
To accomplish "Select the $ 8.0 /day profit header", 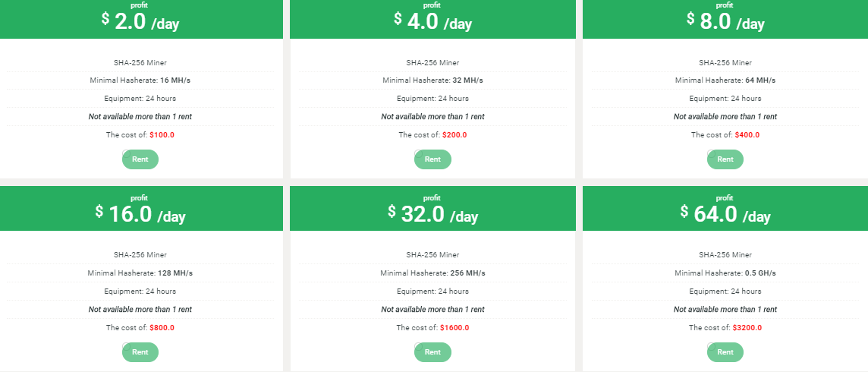I will 725,21.
